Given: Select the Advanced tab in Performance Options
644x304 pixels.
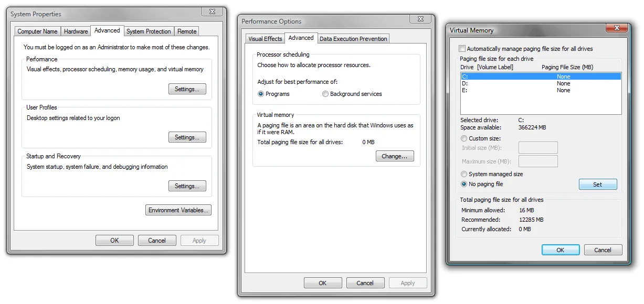Looking at the screenshot, I should tap(301, 38).
